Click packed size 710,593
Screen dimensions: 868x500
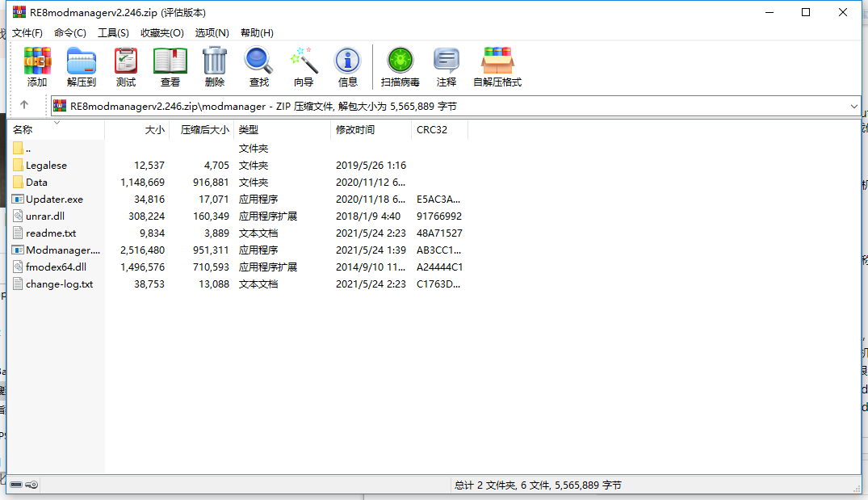[211, 267]
